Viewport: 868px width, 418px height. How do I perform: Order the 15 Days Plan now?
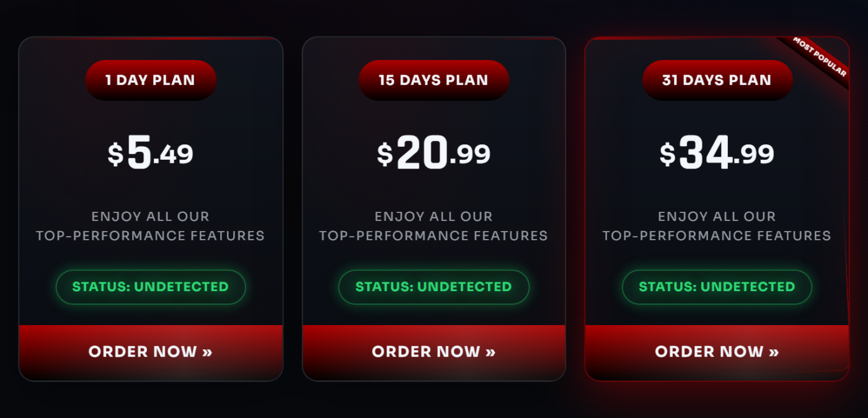[434, 352]
